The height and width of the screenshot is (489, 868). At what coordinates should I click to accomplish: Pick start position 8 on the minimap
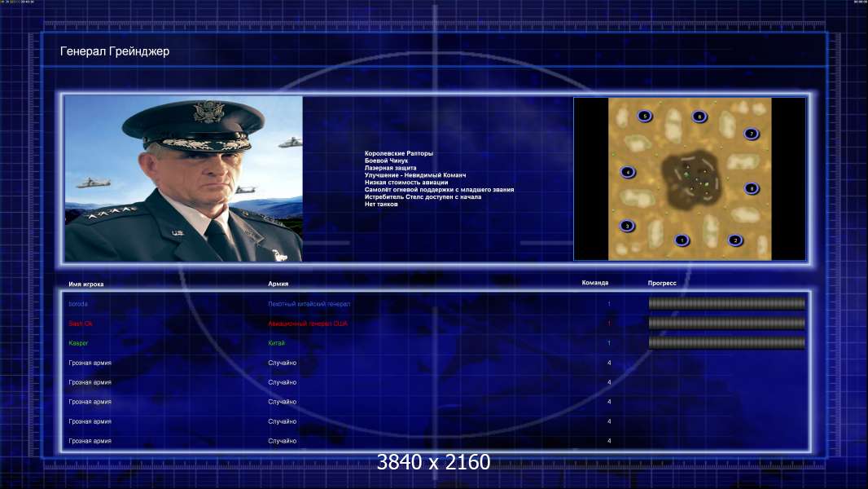752,188
